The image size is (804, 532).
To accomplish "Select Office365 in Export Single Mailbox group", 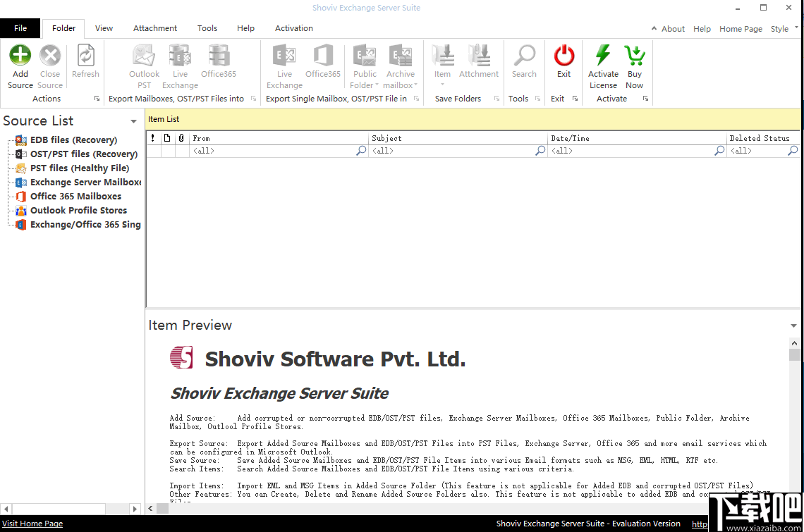I will click(323, 56).
